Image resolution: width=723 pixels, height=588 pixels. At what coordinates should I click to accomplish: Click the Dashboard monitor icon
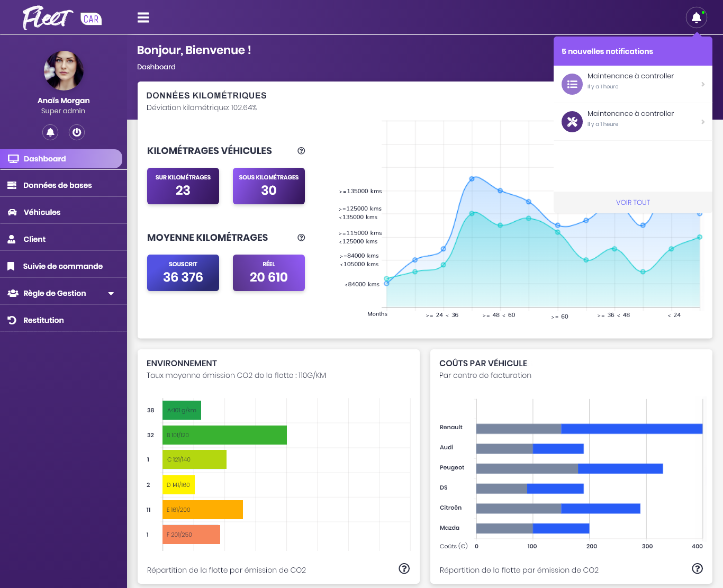point(13,159)
